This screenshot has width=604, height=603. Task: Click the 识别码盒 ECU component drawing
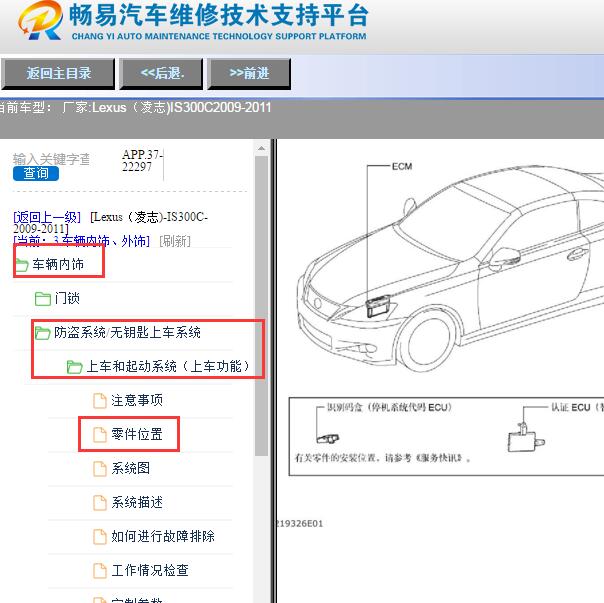point(327,438)
